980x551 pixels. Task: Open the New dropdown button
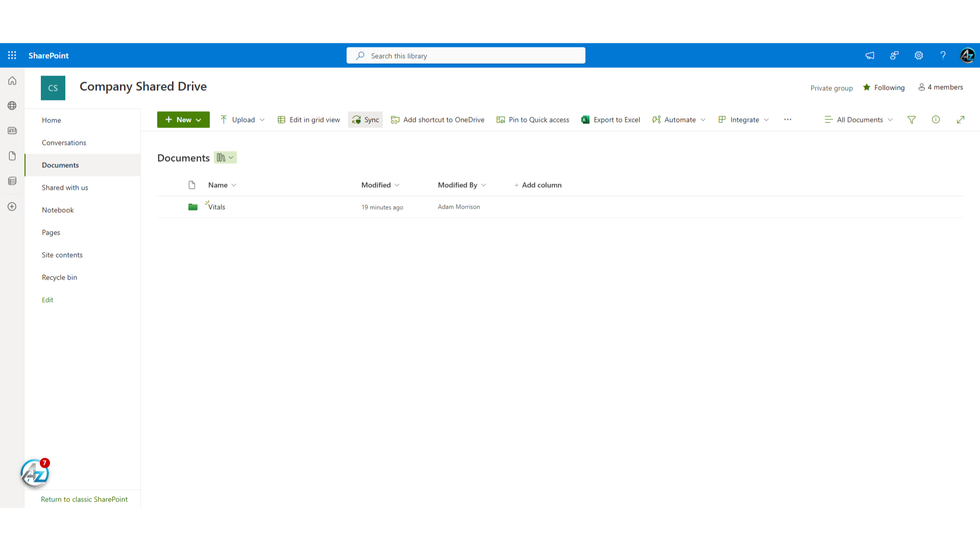(x=183, y=119)
